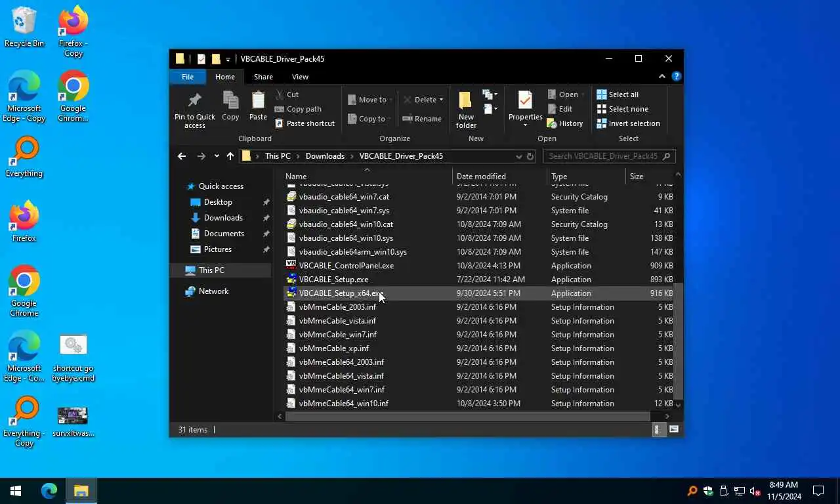Collapse the ribbon chevron
The width and height of the screenshot is (840, 504).
click(x=662, y=77)
